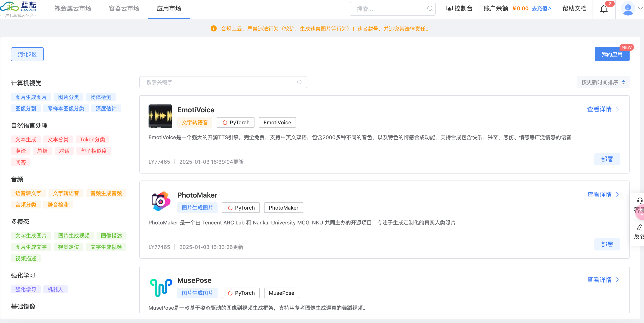Click the EmotiVoice waveform thumbnail
Viewport: 644px width, 323px height.
pos(160,116)
